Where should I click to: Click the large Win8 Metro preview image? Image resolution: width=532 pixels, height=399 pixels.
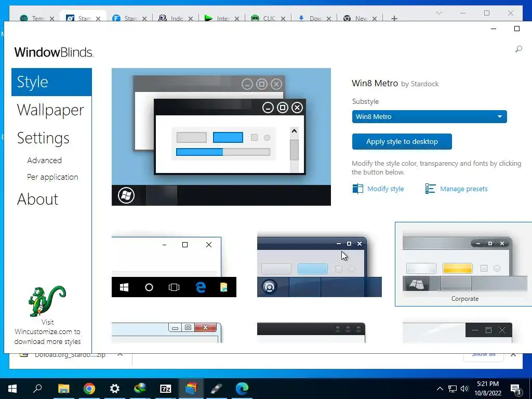[x=221, y=137]
